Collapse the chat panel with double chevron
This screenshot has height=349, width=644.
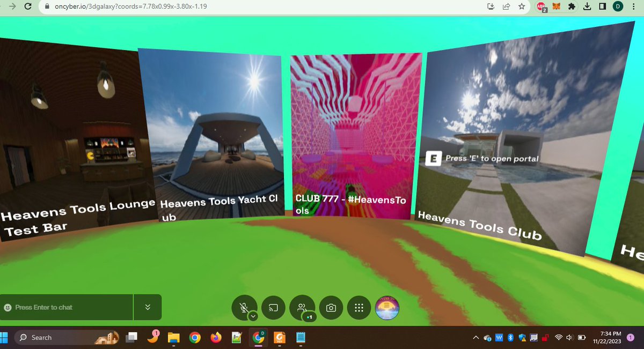[x=148, y=308]
